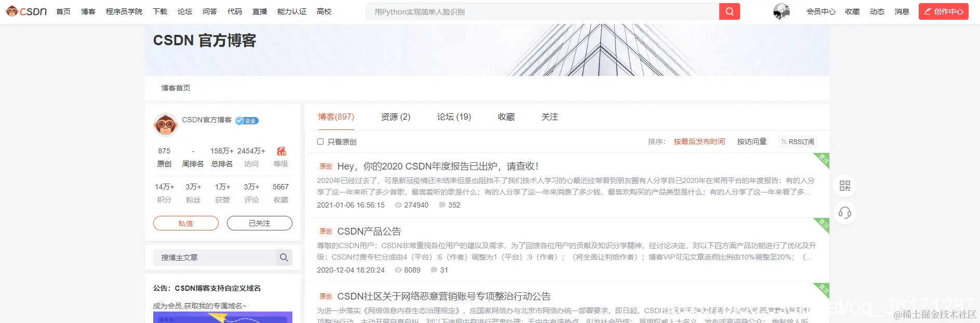Open the customer service headset icon
The height and width of the screenshot is (323, 980).
click(845, 213)
